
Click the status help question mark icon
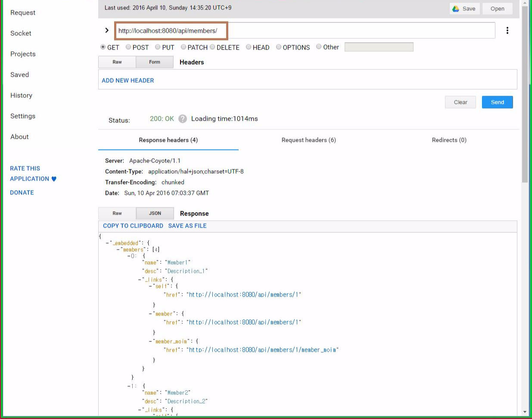(x=183, y=119)
